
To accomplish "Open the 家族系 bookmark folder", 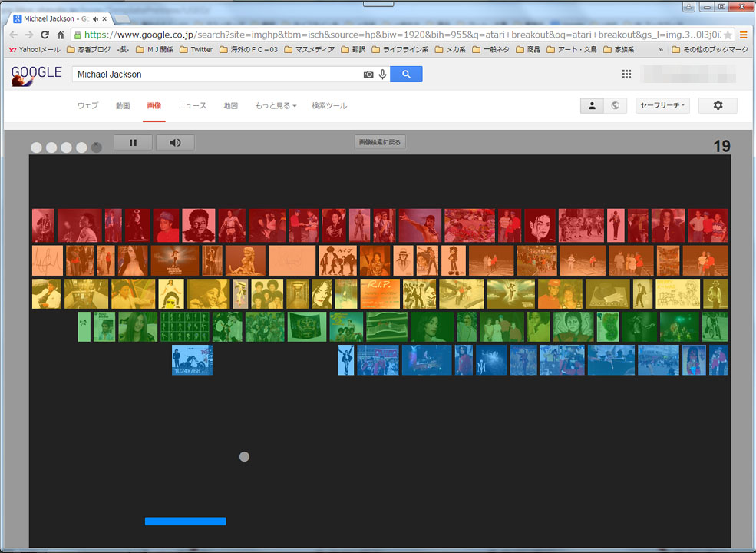I will point(619,49).
